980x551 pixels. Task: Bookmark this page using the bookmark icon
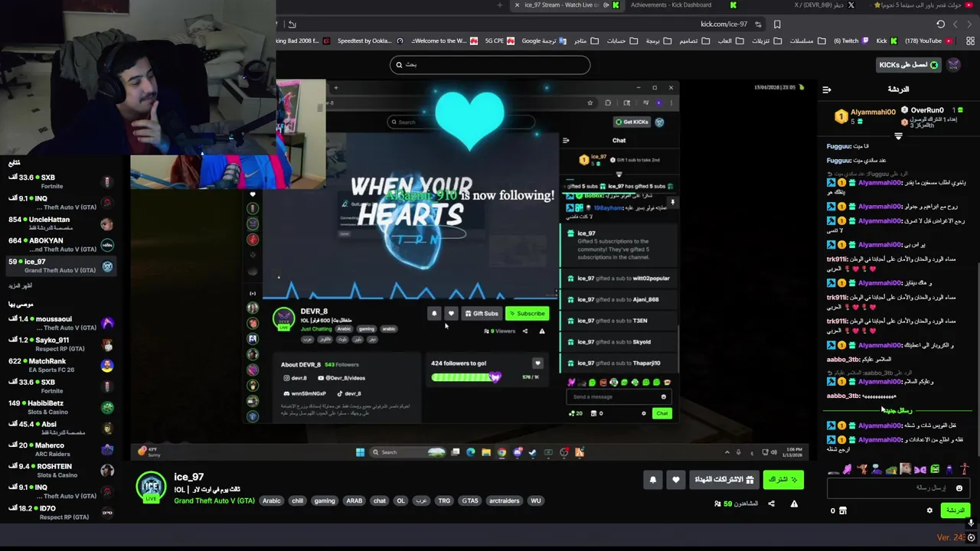point(776,24)
